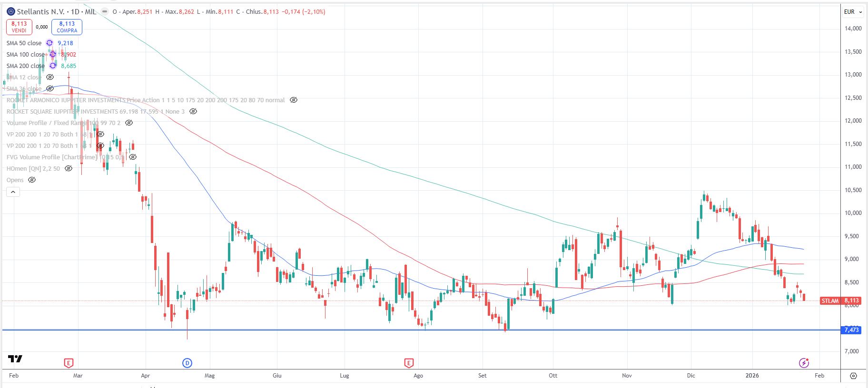Open the dividend marker near Maggio
868x388 pixels.
click(187, 363)
